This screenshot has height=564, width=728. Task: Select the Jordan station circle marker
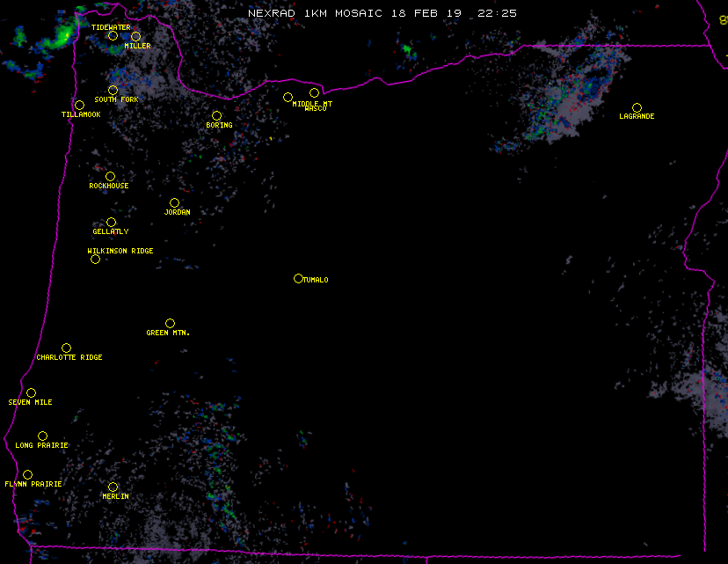(x=174, y=203)
